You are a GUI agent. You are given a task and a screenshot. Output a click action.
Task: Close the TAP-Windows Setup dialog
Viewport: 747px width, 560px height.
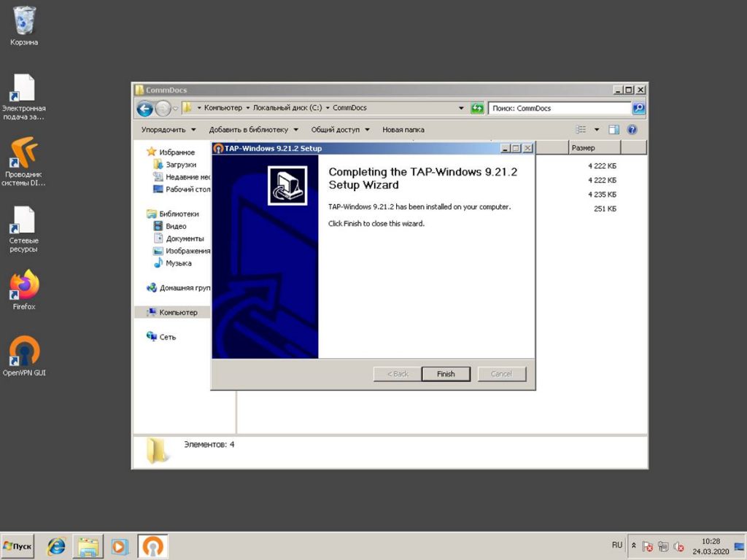pyautogui.click(x=527, y=148)
